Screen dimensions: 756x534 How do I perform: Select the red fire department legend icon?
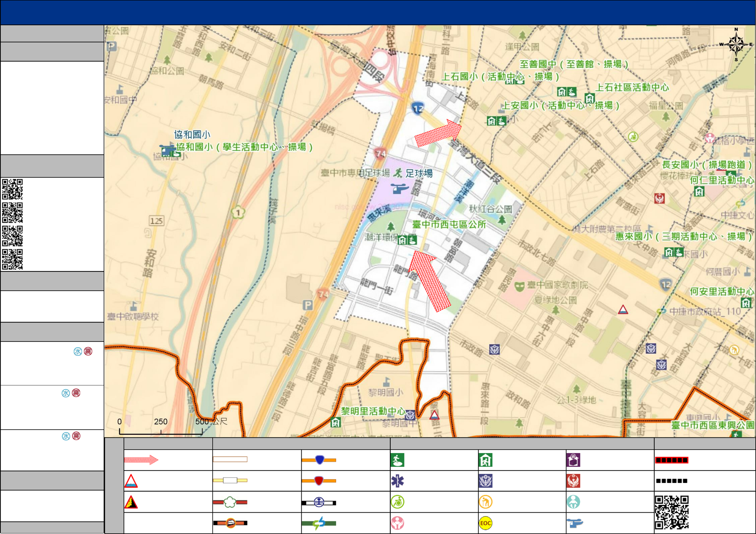point(573,481)
